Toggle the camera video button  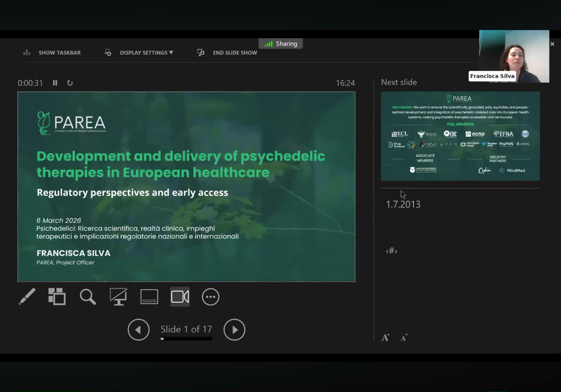click(x=180, y=297)
